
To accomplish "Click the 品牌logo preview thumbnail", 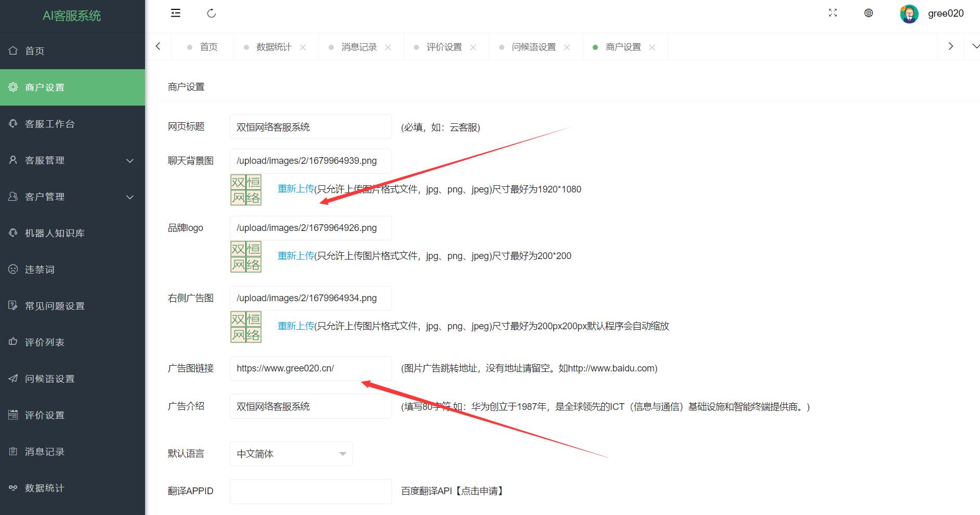I will (x=246, y=257).
